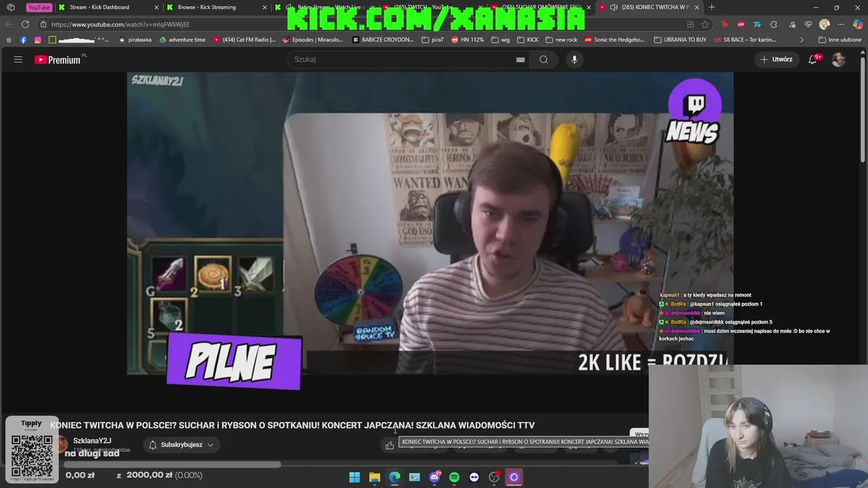Expand the new rock bookmarks folder

pos(561,40)
